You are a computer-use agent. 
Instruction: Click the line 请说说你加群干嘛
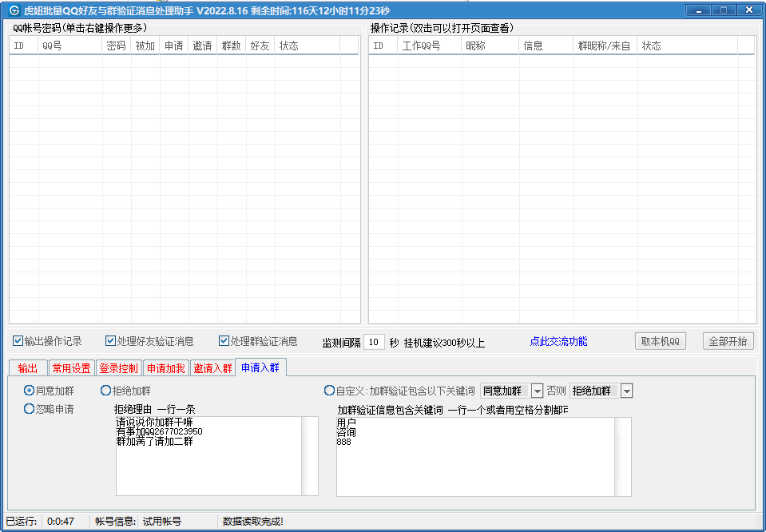(x=154, y=422)
